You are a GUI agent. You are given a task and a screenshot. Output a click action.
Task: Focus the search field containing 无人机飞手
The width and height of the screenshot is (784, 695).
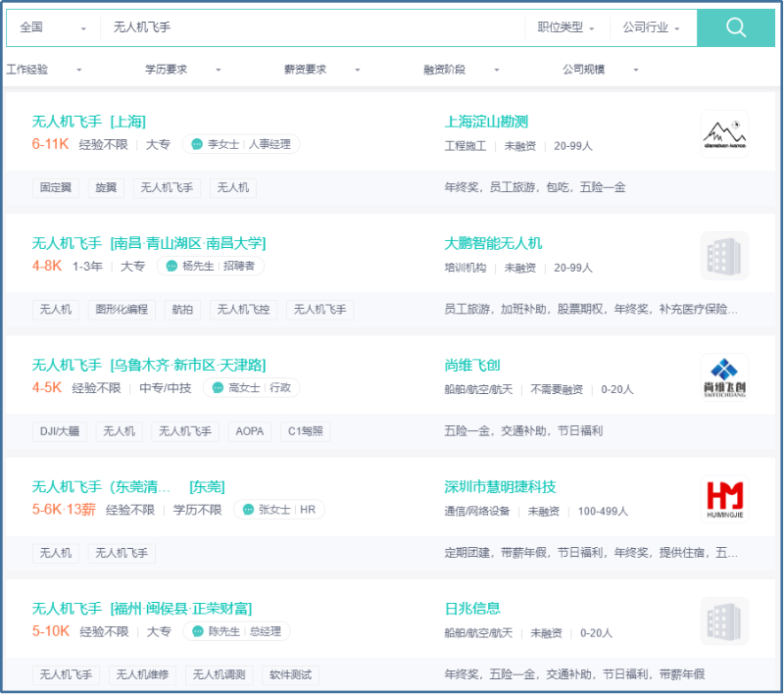tap(313, 27)
